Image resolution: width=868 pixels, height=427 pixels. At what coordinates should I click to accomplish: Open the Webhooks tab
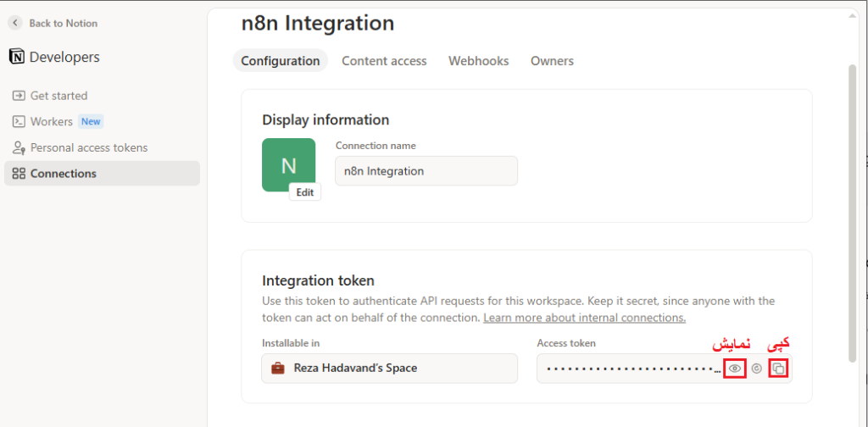[x=479, y=61]
